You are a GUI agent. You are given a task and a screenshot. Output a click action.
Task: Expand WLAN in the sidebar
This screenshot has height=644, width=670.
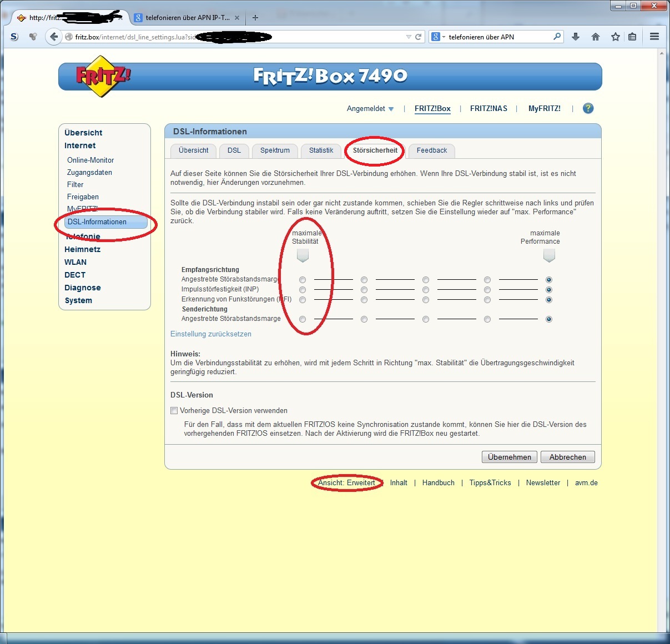click(x=75, y=262)
